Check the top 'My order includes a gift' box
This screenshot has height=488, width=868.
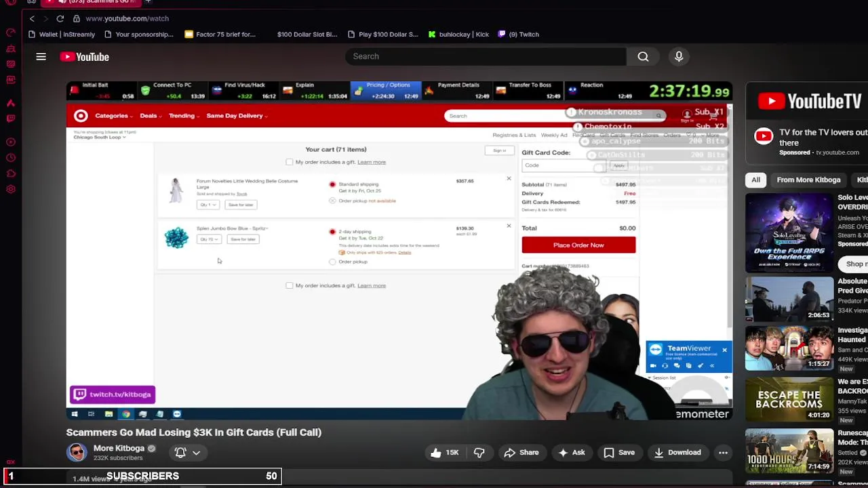click(x=290, y=162)
